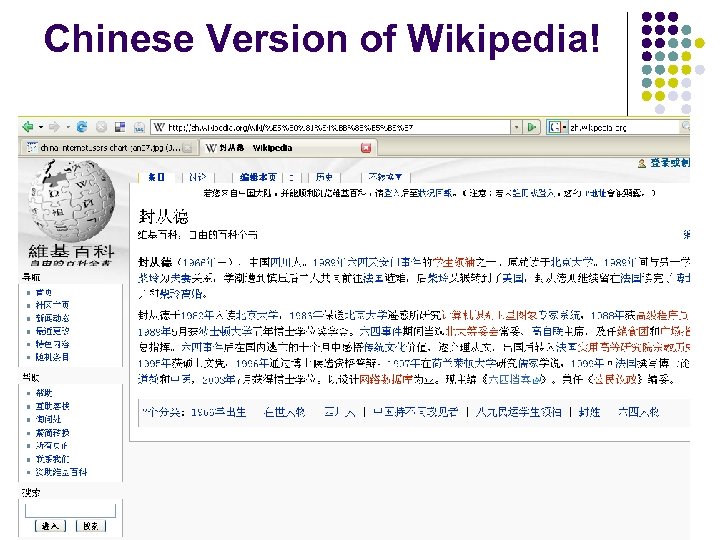Click the Wikipedia W favicon in address bar
Image resolution: width=720 pixels, height=540 pixels.
pos(159,127)
